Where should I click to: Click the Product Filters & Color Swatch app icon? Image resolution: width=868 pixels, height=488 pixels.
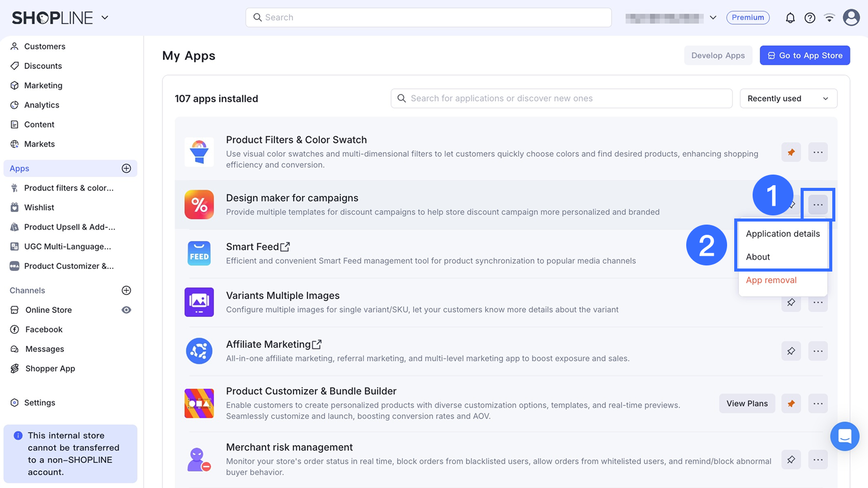pyautogui.click(x=199, y=152)
